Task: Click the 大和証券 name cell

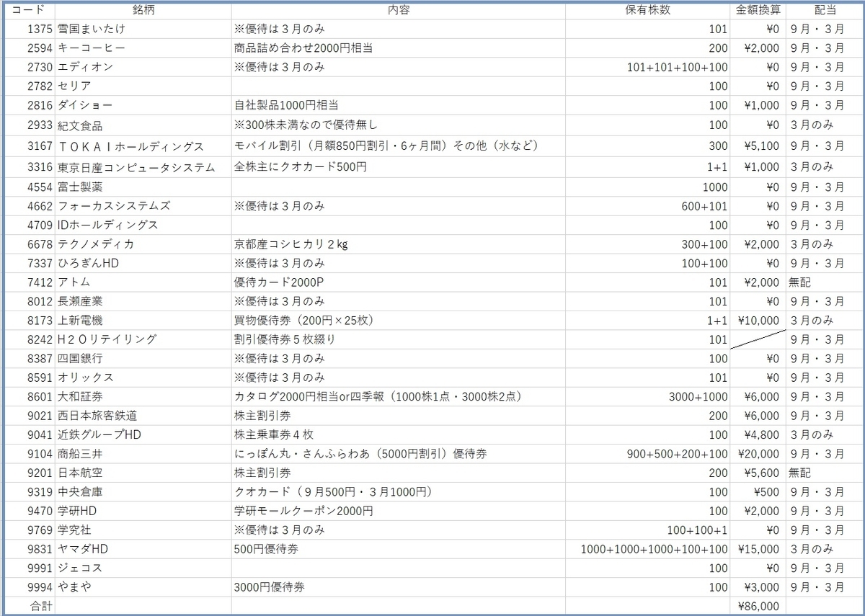Action: pyautogui.click(x=143, y=396)
